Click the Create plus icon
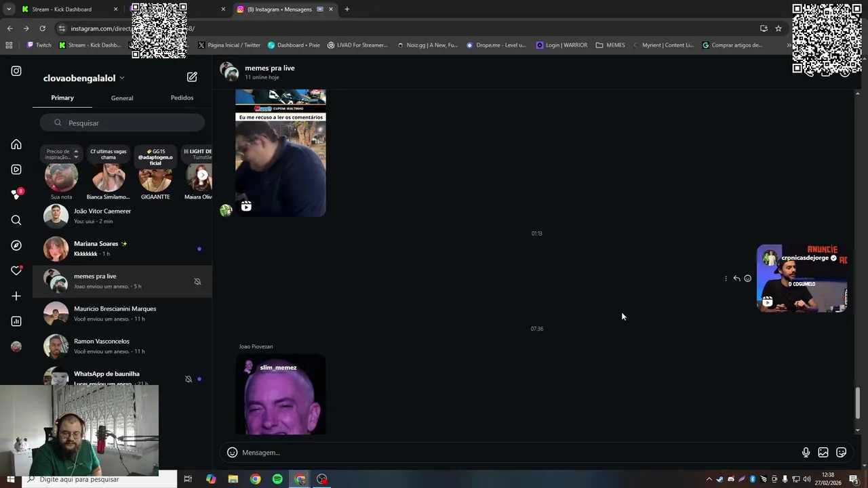 coord(16,296)
